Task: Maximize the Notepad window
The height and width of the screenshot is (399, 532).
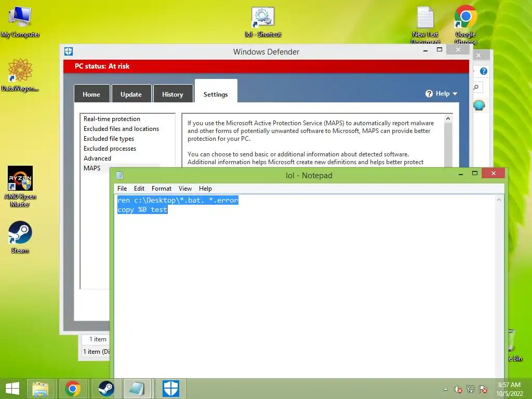Action: pyautogui.click(x=475, y=174)
